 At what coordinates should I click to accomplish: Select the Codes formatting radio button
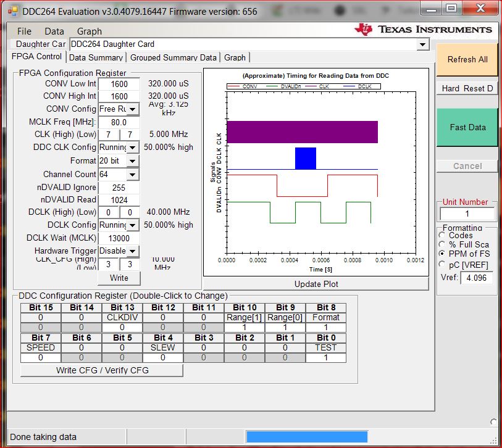point(442,235)
